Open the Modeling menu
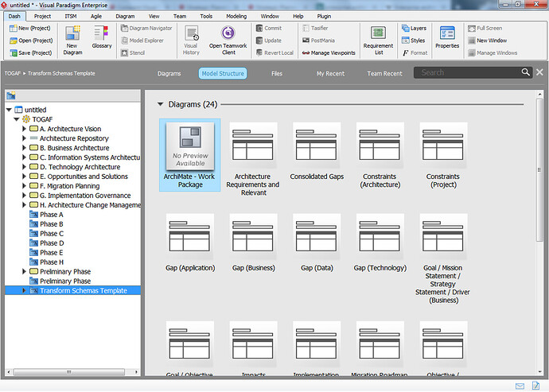The height and width of the screenshot is (392, 549). 236,16
